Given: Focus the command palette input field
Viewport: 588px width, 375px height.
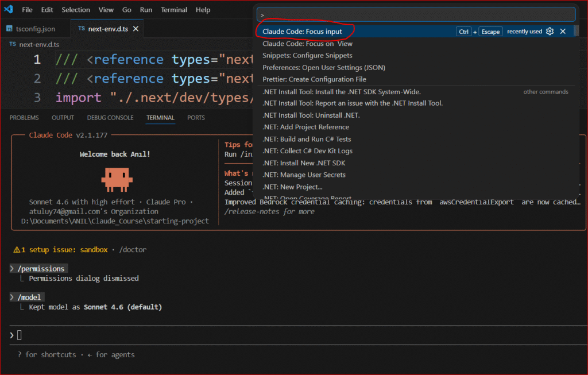Looking at the screenshot, I should tap(416, 14).
